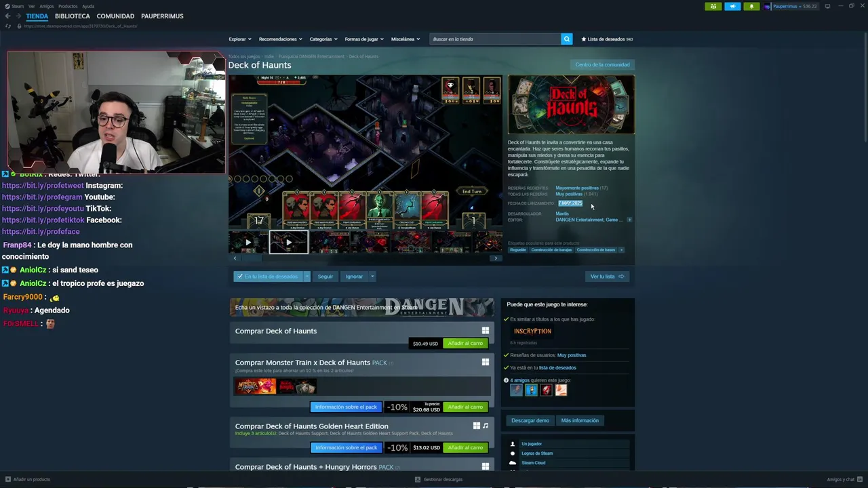868x488 pixels.
Task: Add Deck of Haunts $10.49 to cart
Action: (465, 344)
